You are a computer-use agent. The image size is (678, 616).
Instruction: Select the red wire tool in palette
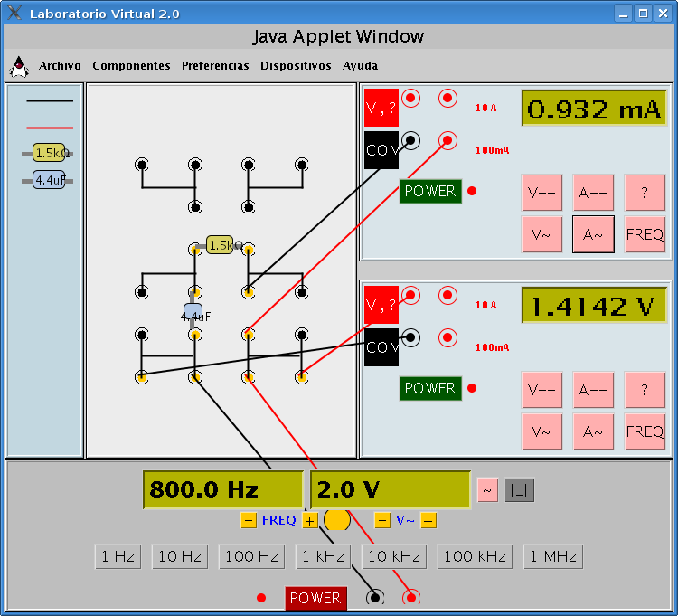point(50,128)
